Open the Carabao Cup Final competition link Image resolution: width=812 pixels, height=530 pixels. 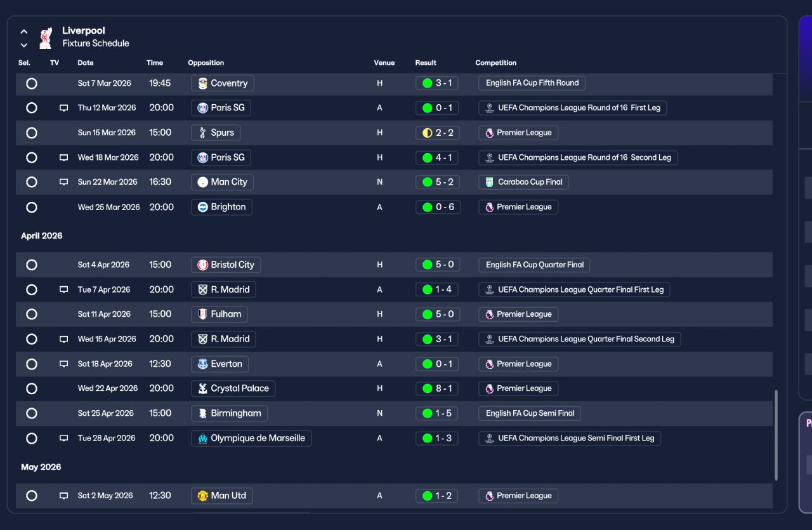click(x=523, y=182)
